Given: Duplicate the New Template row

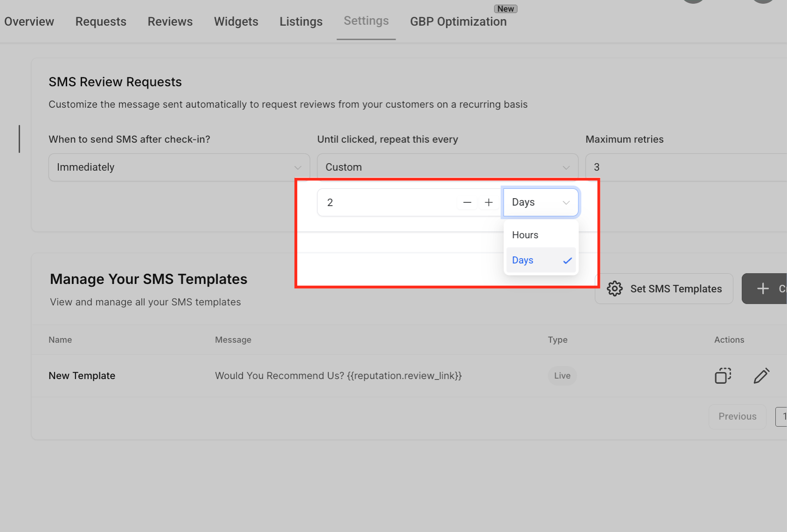Looking at the screenshot, I should pos(723,375).
